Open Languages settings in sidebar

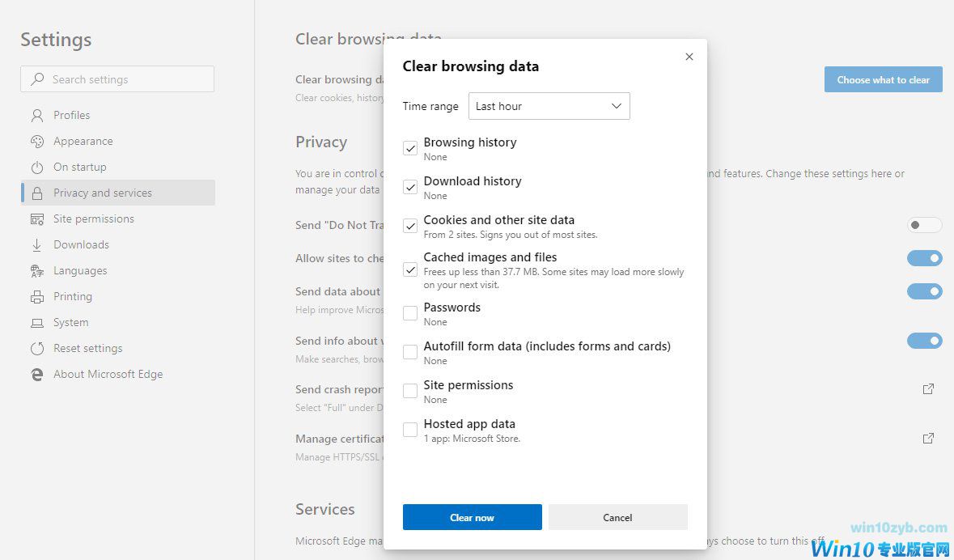[x=80, y=271]
